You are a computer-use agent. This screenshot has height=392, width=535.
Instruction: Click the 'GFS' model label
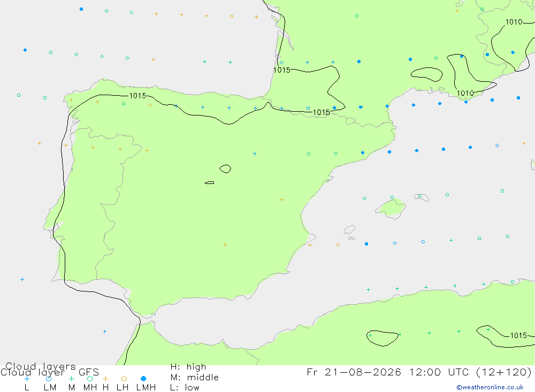[x=89, y=372]
